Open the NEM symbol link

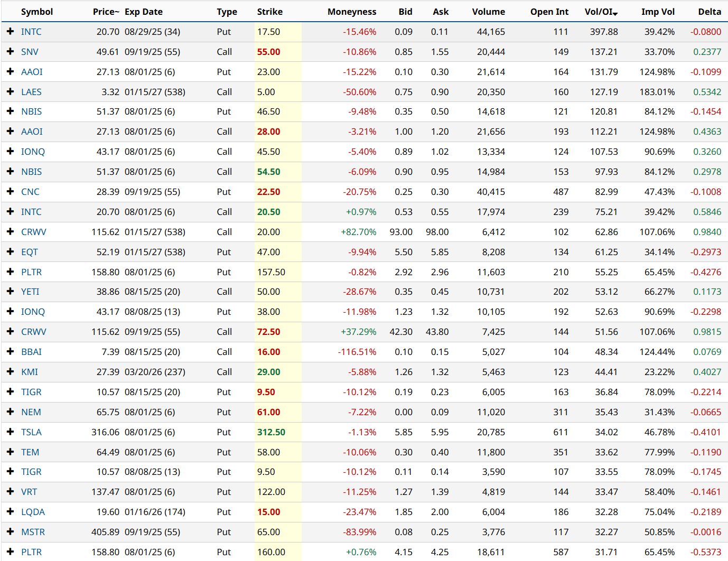click(x=31, y=412)
